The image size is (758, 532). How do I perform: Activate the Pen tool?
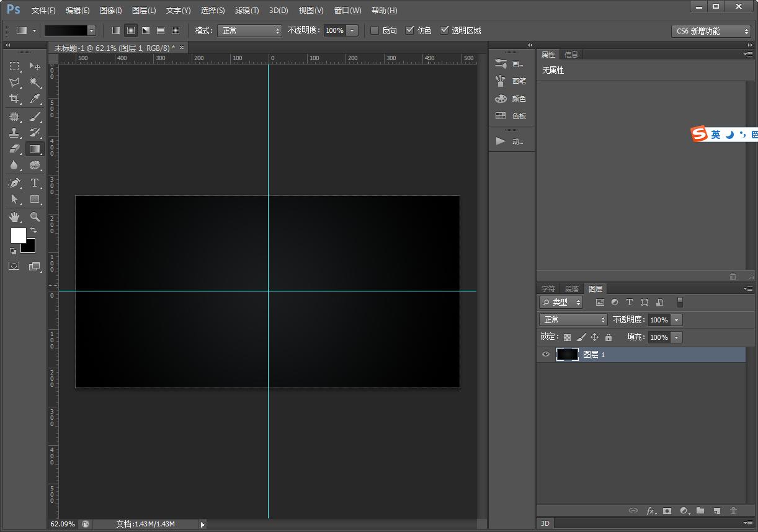[14, 183]
